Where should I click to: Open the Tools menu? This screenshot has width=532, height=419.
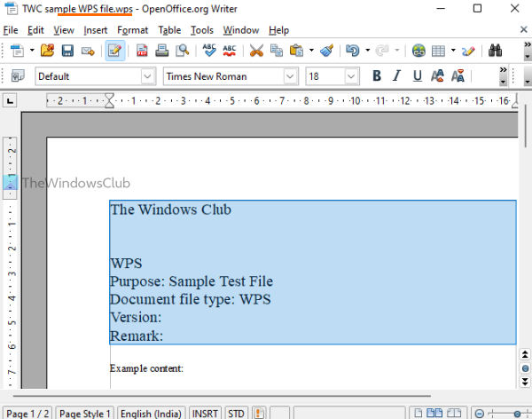202,30
